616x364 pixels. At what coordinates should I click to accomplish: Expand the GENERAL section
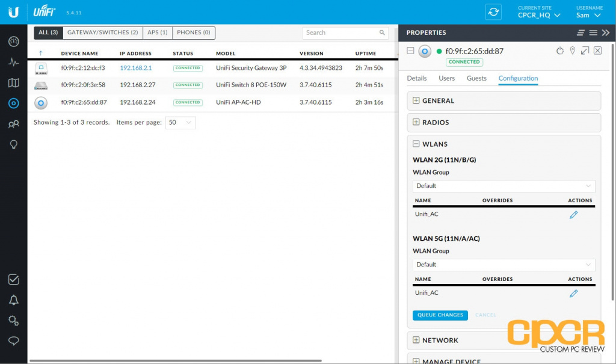point(416,100)
